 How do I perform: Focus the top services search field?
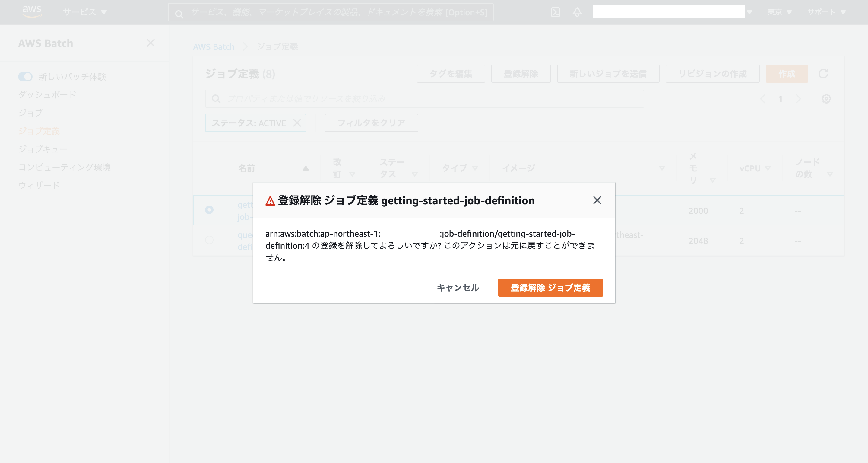click(331, 12)
